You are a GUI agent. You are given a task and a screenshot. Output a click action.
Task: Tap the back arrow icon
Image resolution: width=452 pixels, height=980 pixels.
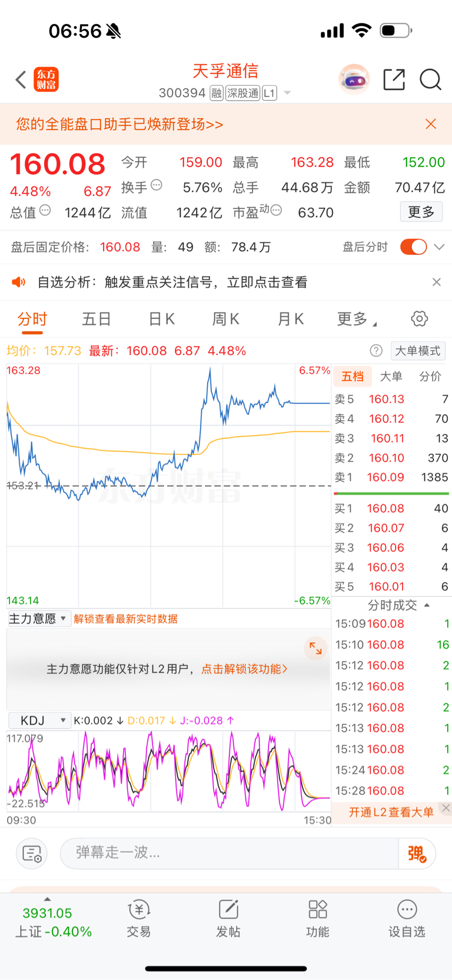pyautogui.click(x=21, y=79)
